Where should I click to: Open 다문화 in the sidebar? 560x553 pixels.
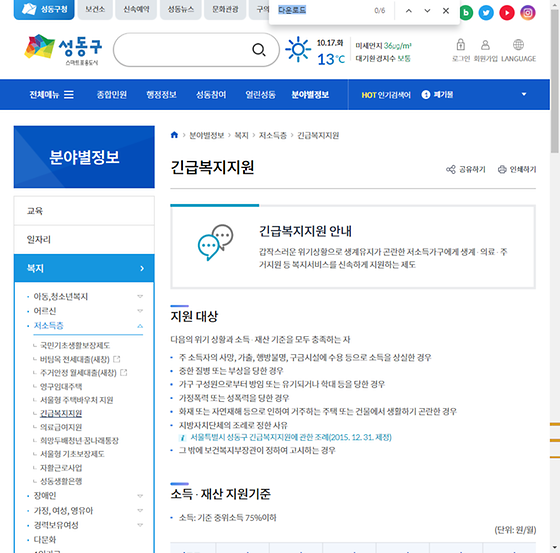tap(45, 540)
